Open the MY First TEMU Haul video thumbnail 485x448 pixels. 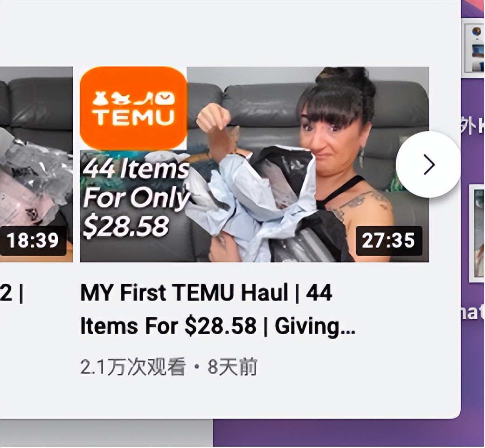[x=254, y=164]
